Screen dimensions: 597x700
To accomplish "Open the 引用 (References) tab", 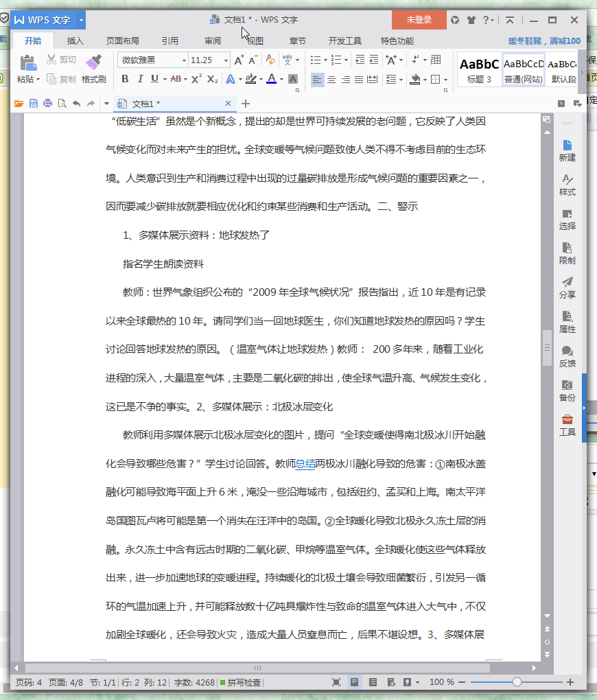I will [169, 40].
